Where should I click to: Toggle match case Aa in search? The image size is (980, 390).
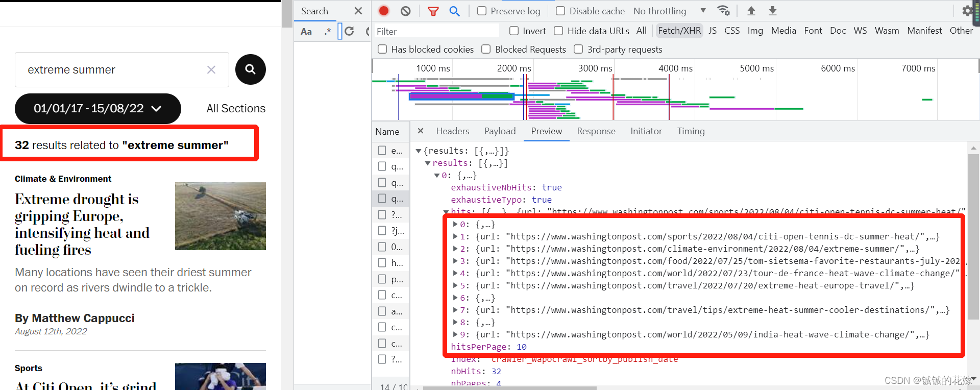click(306, 31)
